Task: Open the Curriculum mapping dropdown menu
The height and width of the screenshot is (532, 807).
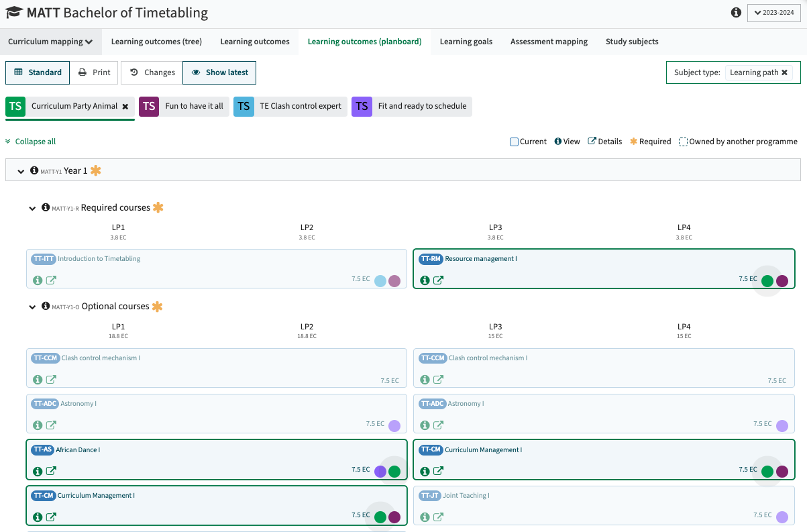Action: (50, 42)
